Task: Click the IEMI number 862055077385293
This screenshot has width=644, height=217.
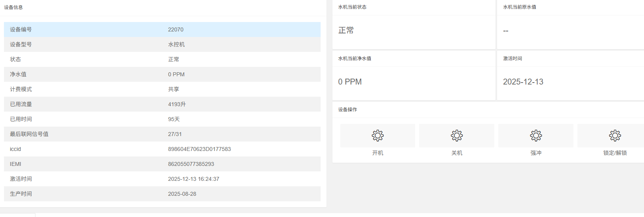Action: click(191, 164)
